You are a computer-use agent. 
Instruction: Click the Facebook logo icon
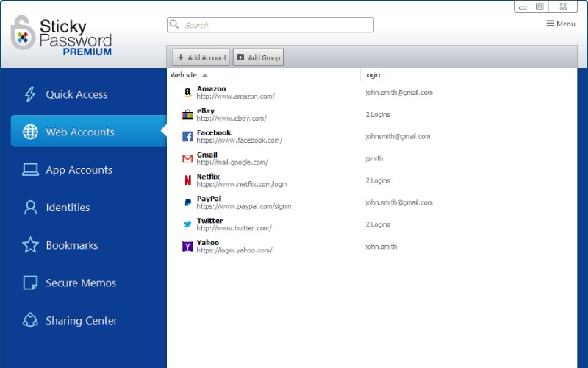[187, 136]
